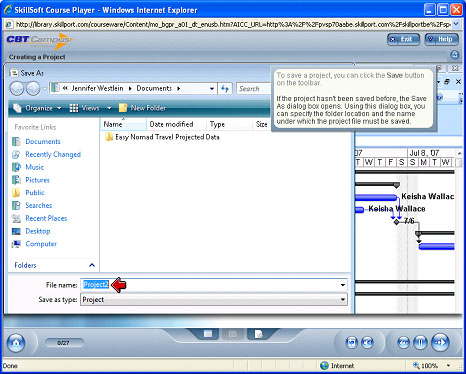The image size is (466, 374).
Task: Select Recently Changed in Favorite Links
Action: pyautogui.click(x=53, y=154)
